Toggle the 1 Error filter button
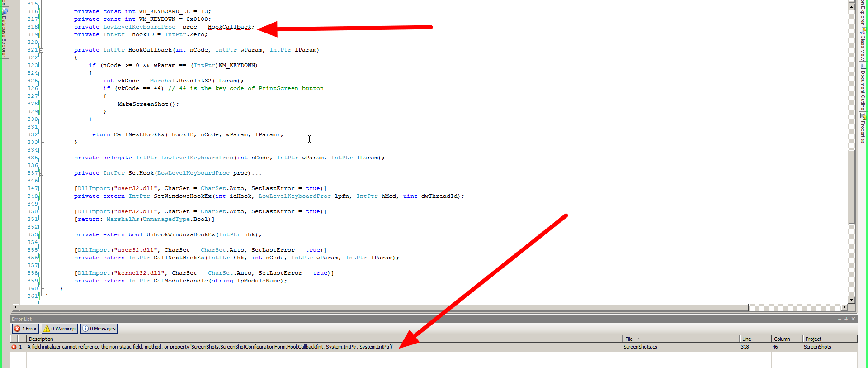 tap(25, 329)
